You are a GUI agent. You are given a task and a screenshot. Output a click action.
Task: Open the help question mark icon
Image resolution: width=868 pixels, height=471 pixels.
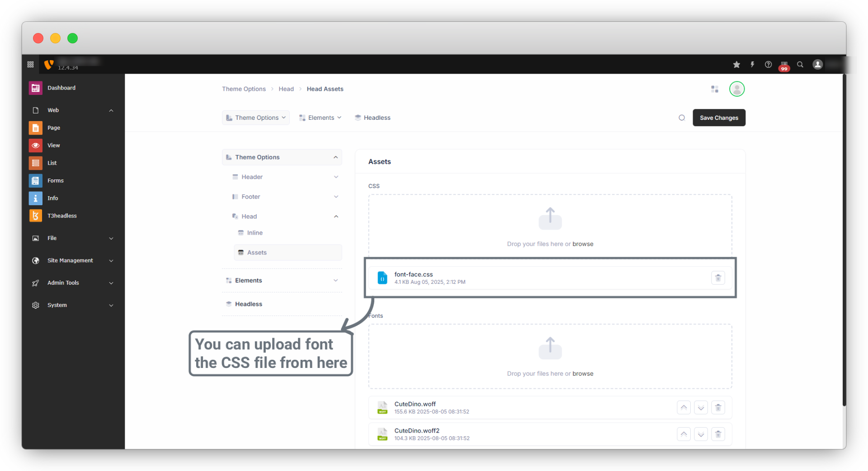[768, 65]
